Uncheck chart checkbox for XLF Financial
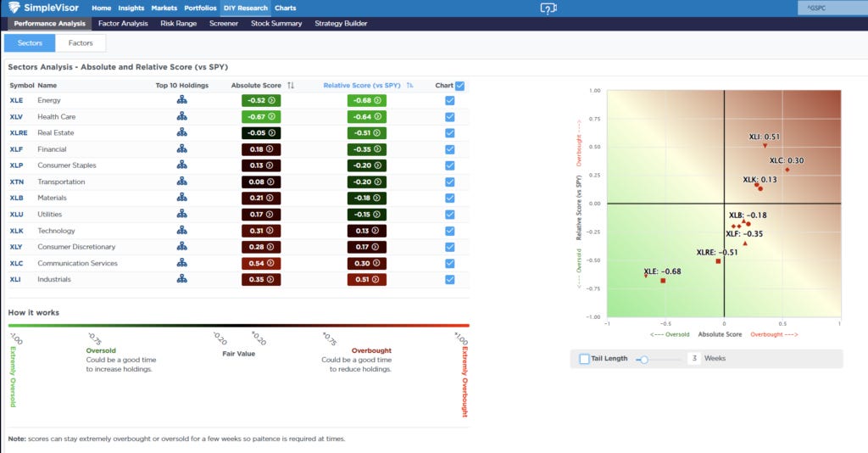This screenshot has width=868, height=453. click(450, 149)
